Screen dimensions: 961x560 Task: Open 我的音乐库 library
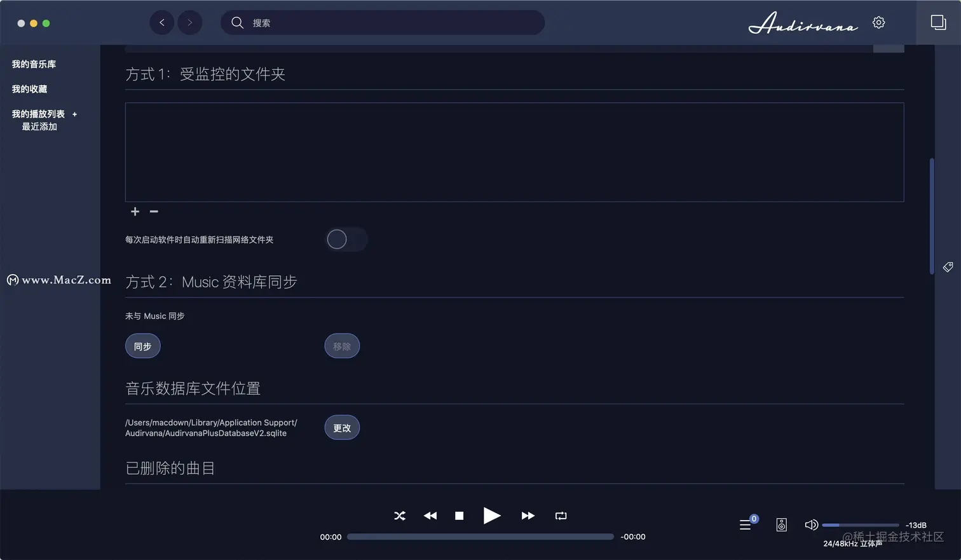coord(34,64)
